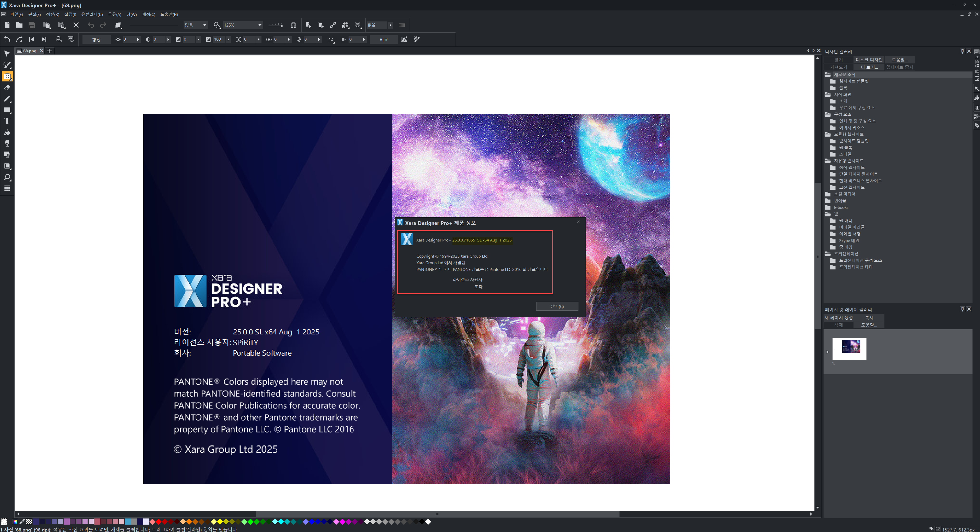Click the magnet snap icon
Image resolution: width=980 pixels, height=532 pixels.
[293, 25]
